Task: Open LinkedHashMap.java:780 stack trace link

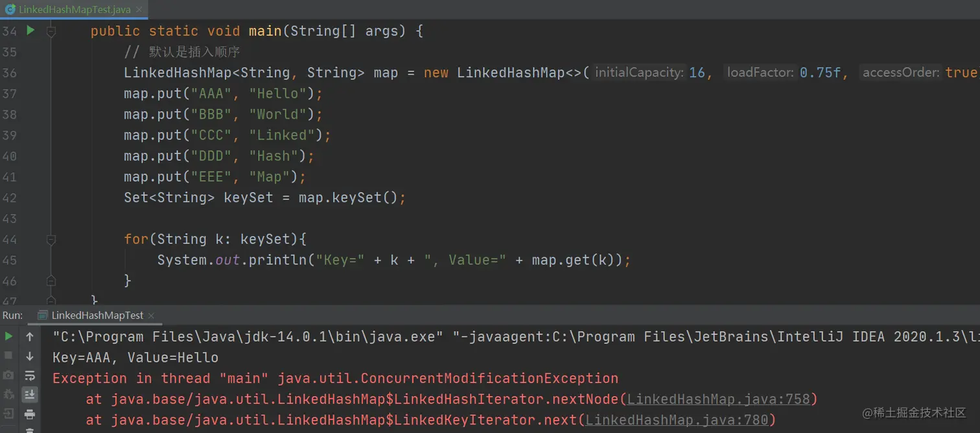Action: pos(677,420)
